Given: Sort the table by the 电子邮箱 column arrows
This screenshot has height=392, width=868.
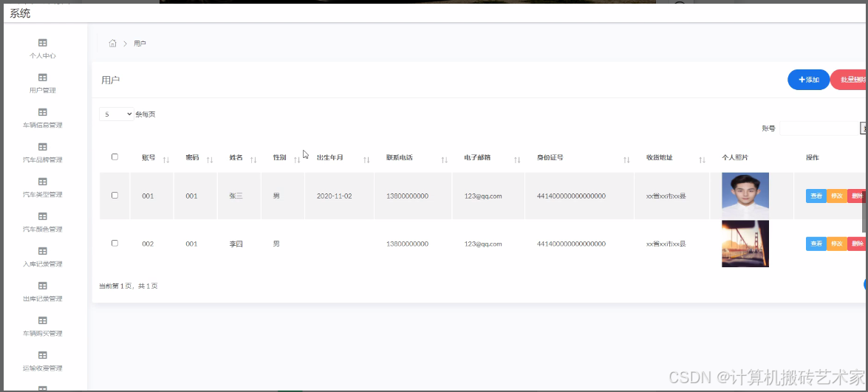Looking at the screenshot, I should coord(517,159).
